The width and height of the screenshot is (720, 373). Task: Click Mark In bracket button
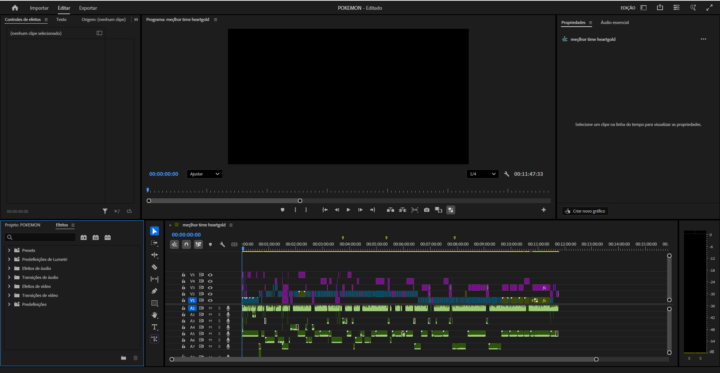(295, 210)
